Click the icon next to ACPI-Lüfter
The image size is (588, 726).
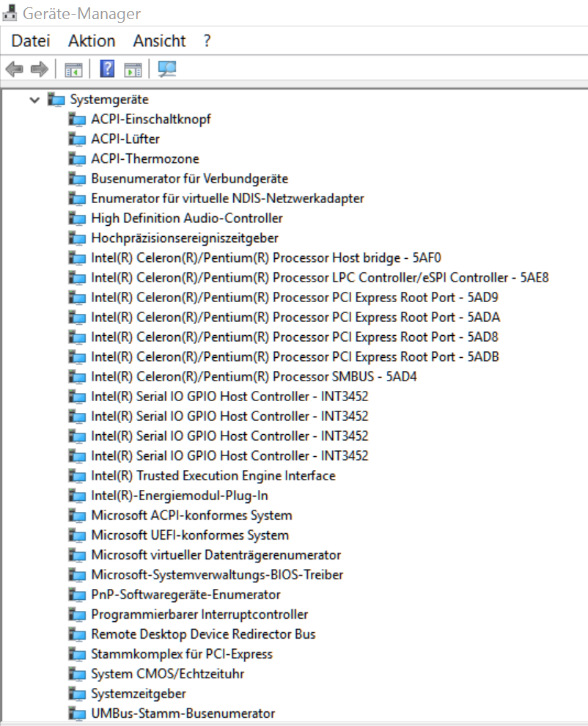(x=77, y=139)
